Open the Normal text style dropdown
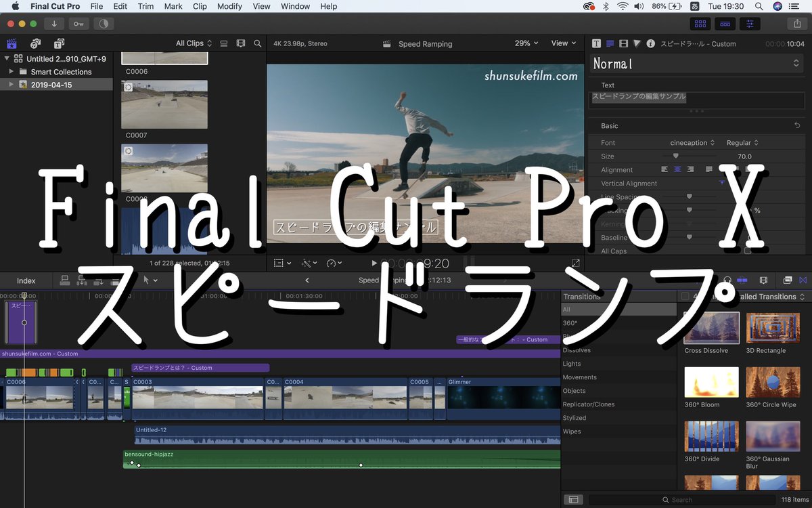Viewport: 812px width, 508px height. point(696,64)
